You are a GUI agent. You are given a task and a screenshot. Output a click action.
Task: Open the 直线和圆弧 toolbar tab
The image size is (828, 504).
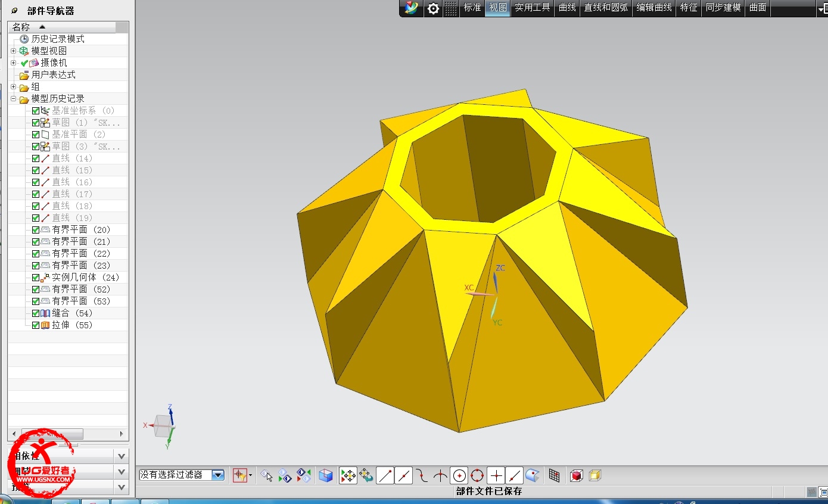606,8
